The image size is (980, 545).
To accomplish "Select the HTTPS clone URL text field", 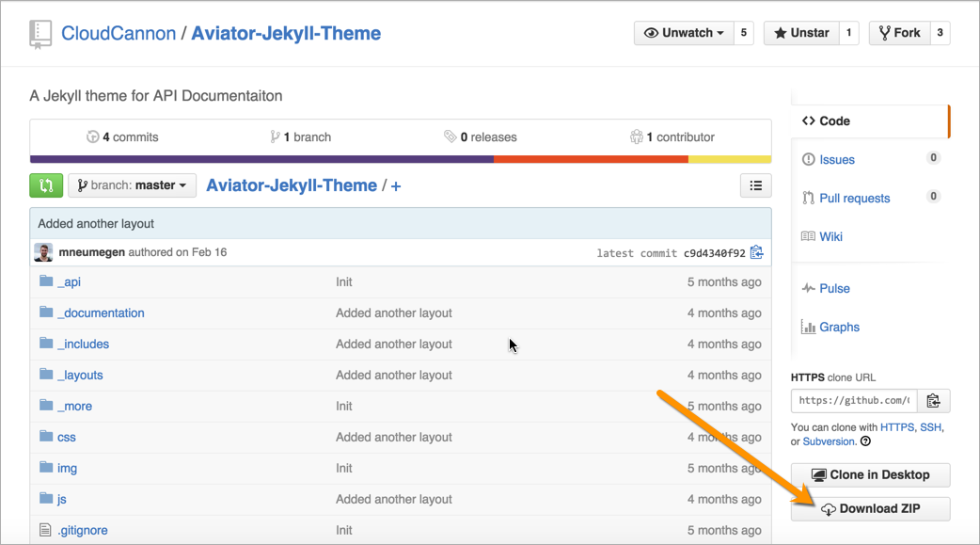I will (853, 401).
